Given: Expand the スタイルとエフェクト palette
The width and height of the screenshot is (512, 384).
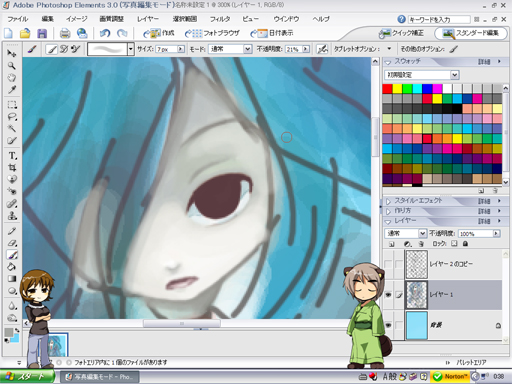Looking at the screenshot, I should (388, 201).
